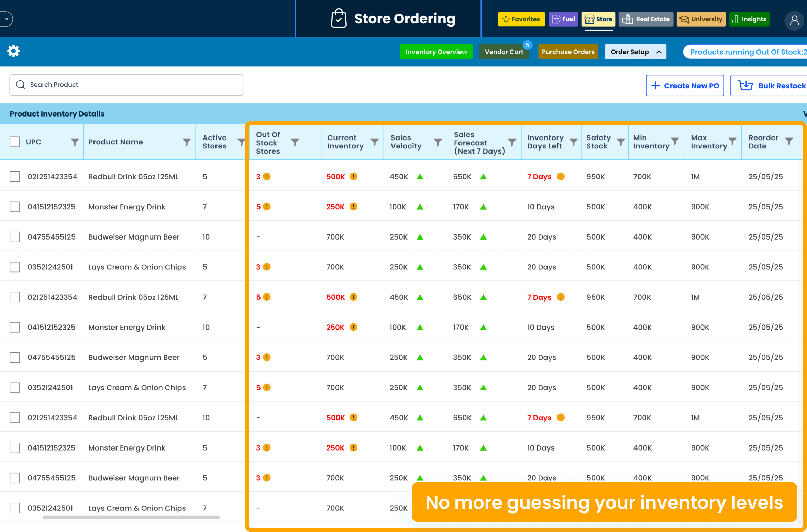This screenshot has width=807, height=532.
Task: Open the Product Name column filter
Action: 186,142
